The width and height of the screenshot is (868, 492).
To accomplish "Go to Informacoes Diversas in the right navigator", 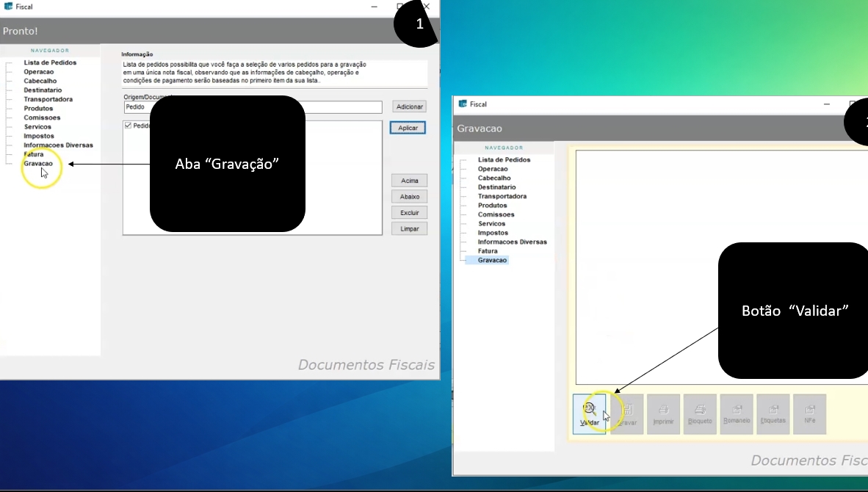I will coord(512,242).
